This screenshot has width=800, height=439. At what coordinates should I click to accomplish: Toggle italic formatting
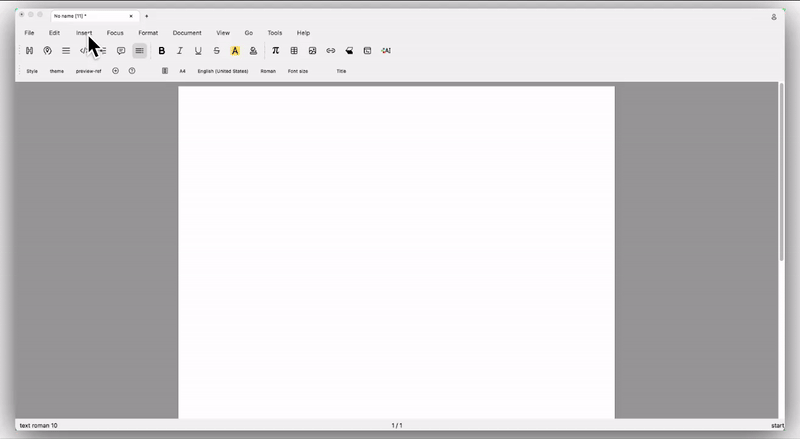point(180,51)
